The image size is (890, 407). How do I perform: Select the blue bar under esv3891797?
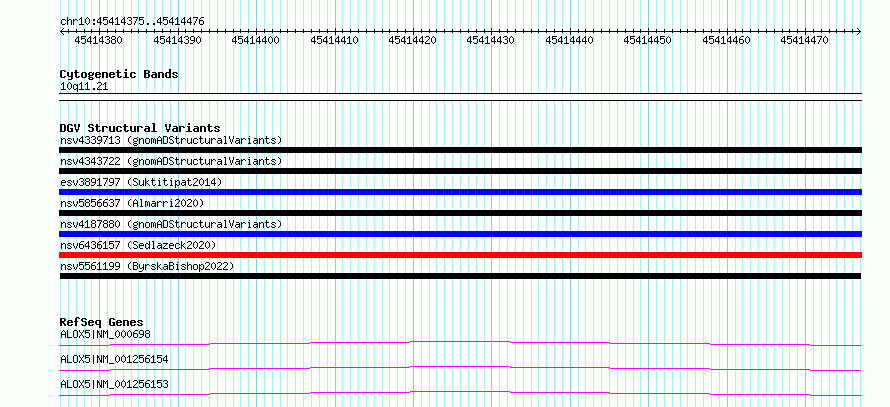460,192
